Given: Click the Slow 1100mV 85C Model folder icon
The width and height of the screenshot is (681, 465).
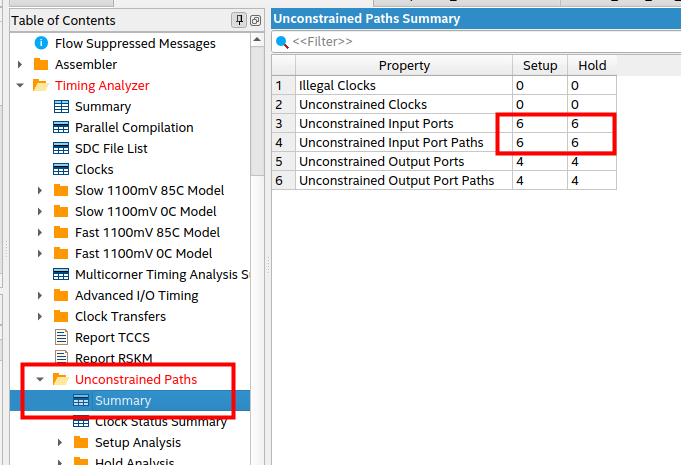Looking at the screenshot, I should [x=61, y=190].
